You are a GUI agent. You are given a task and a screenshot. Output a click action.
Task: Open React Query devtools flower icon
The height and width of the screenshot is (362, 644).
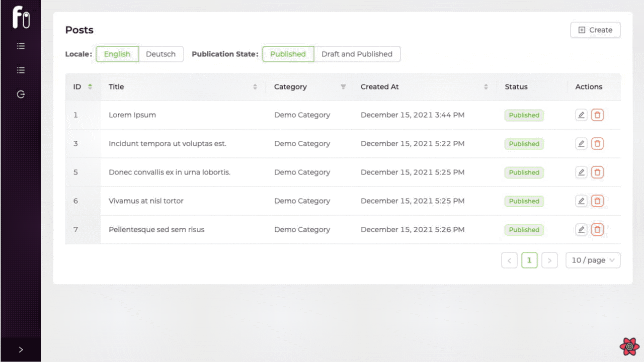point(629,346)
